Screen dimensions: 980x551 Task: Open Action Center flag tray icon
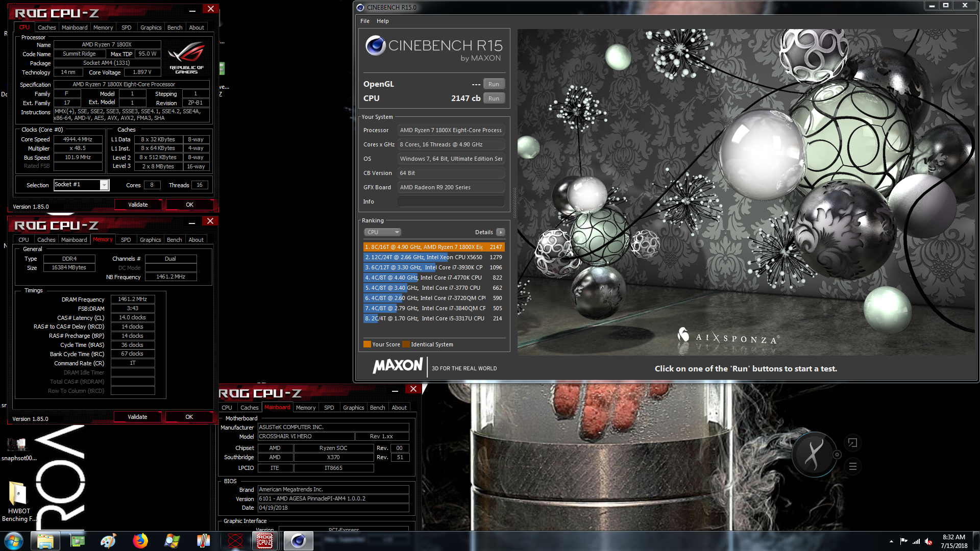903,541
